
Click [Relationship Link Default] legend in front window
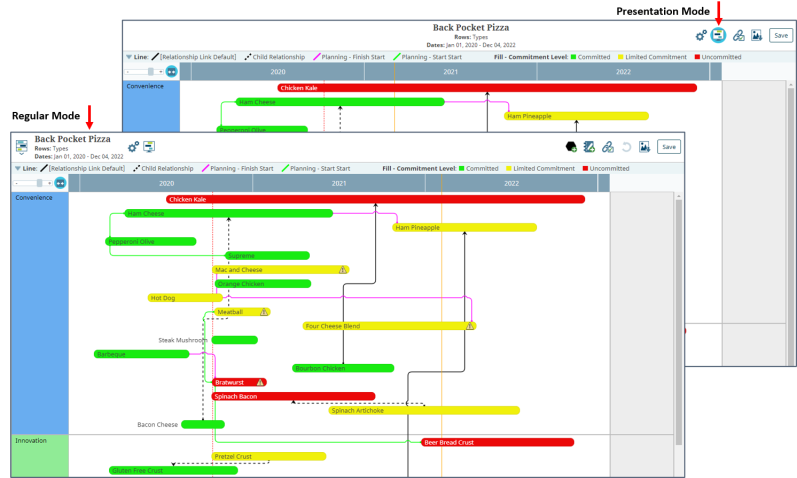[82, 168]
